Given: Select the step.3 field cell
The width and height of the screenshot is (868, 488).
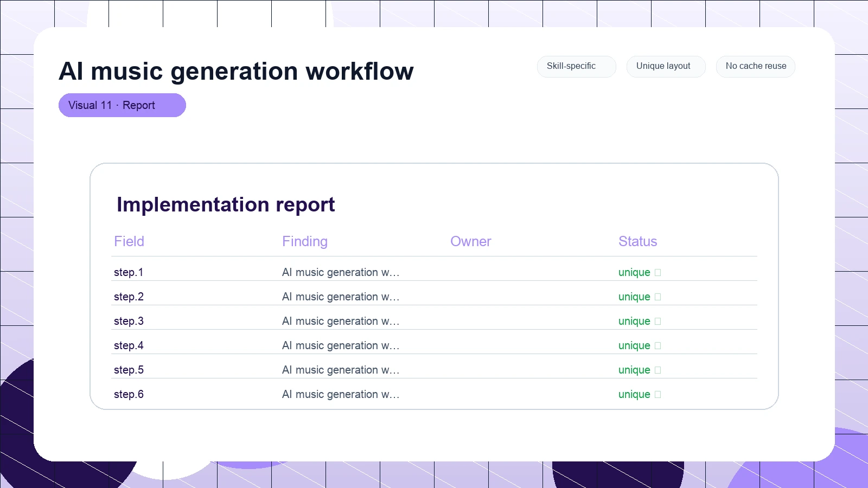Looking at the screenshot, I should click(x=129, y=321).
